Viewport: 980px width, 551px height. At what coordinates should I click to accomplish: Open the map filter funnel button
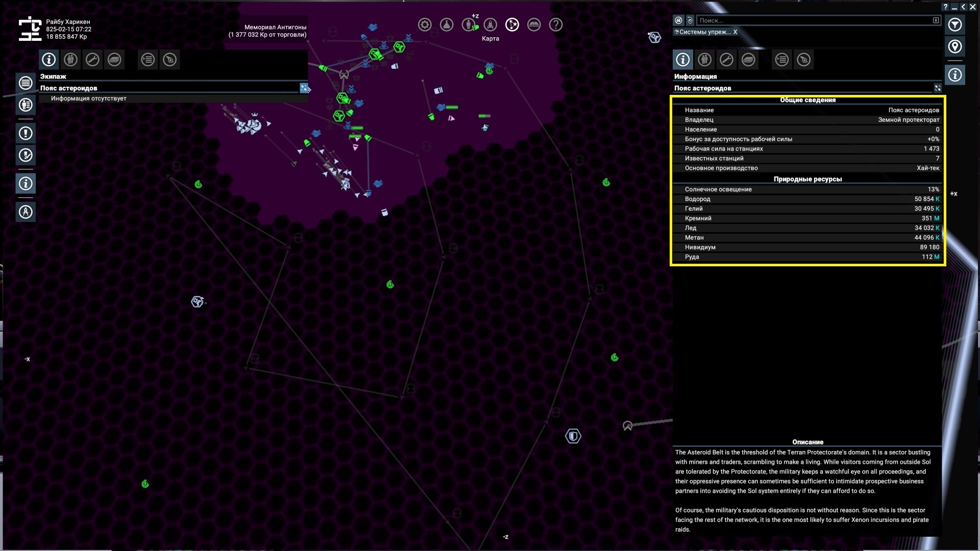pyautogui.click(x=955, y=24)
